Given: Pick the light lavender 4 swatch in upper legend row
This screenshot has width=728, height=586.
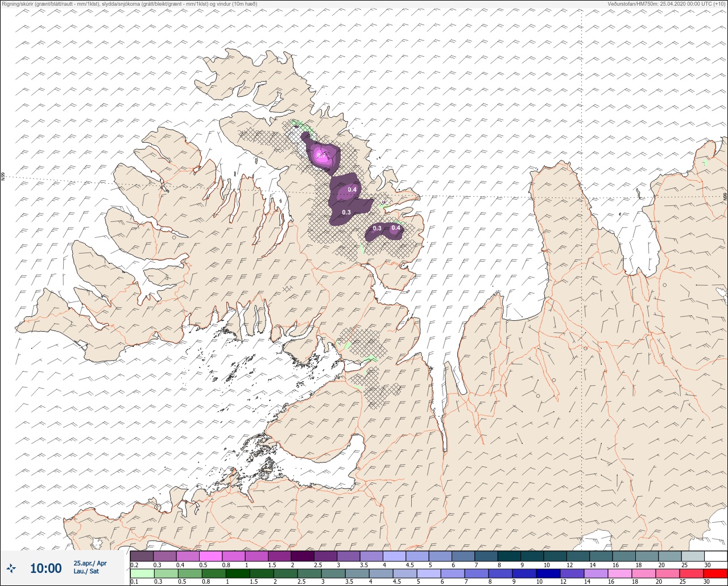Looking at the screenshot, I should tap(395, 556).
